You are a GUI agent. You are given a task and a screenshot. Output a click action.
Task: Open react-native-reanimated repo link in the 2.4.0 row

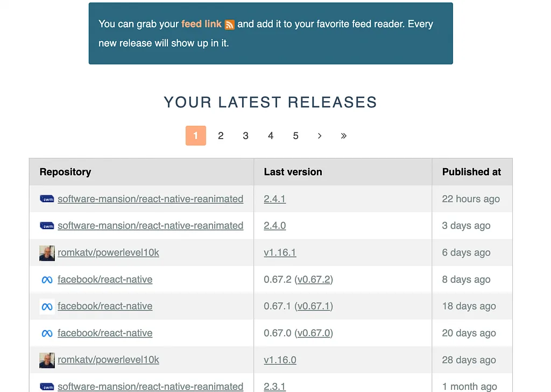pyautogui.click(x=151, y=225)
